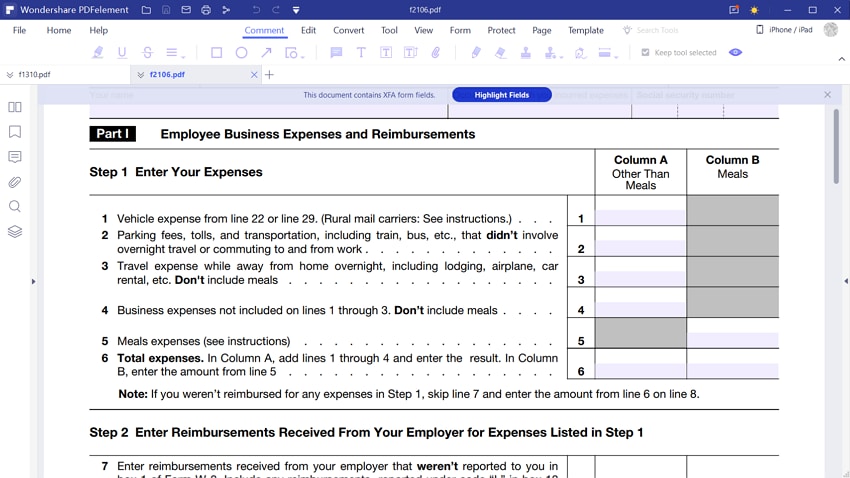
Task: Select the Rectangle shape tool
Action: pos(216,53)
